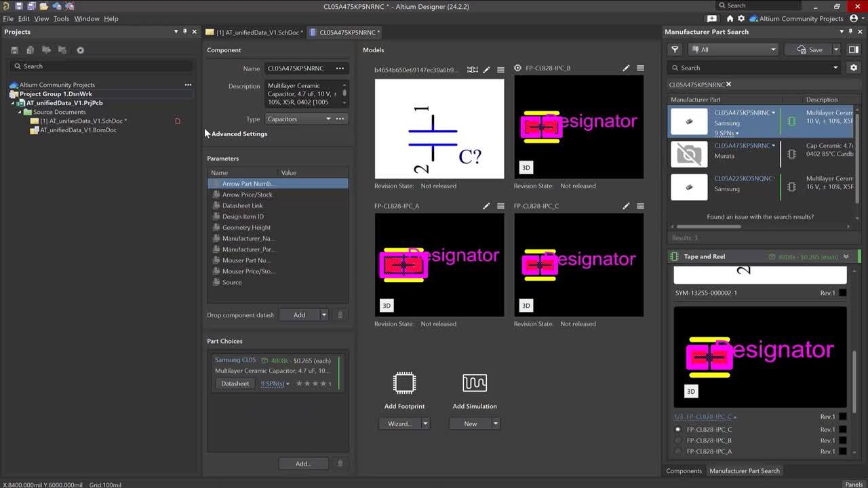Toggle 3D view on FP-CL828-IPC_B model
868x488 pixels.
click(526, 168)
